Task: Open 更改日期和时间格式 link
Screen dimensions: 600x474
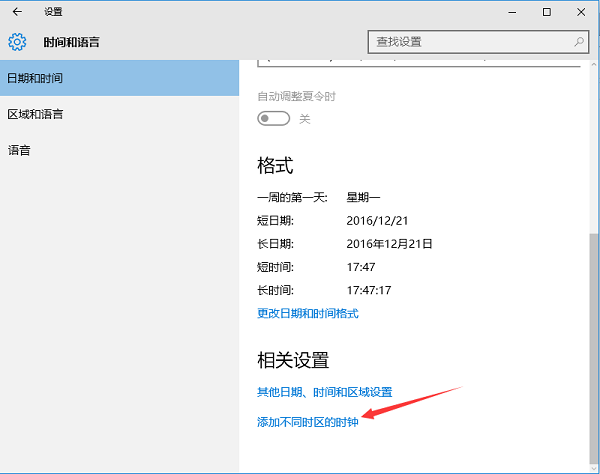Action: click(308, 313)
